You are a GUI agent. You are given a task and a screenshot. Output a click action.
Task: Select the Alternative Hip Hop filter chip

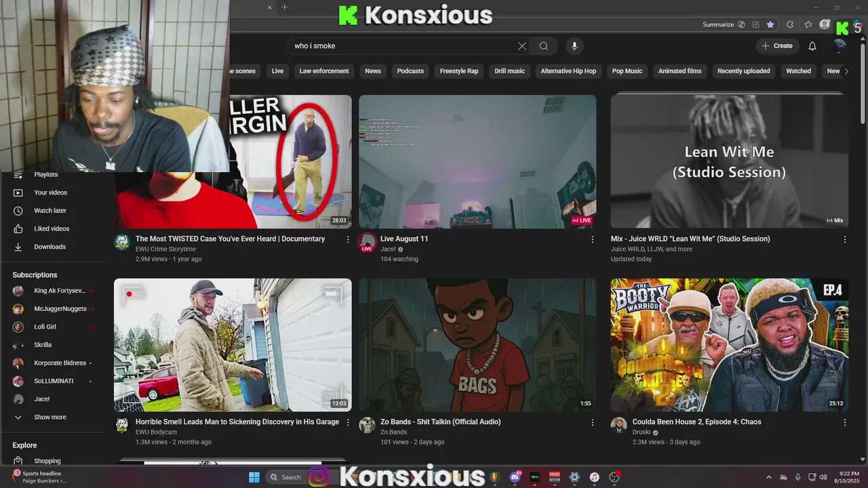[x=568, y=71]
